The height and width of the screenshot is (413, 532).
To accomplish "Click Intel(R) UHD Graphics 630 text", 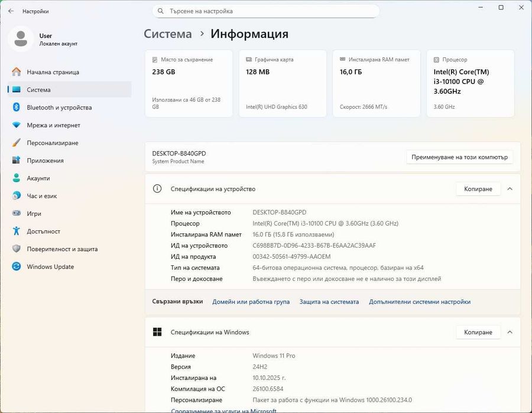I will [277, 107].
